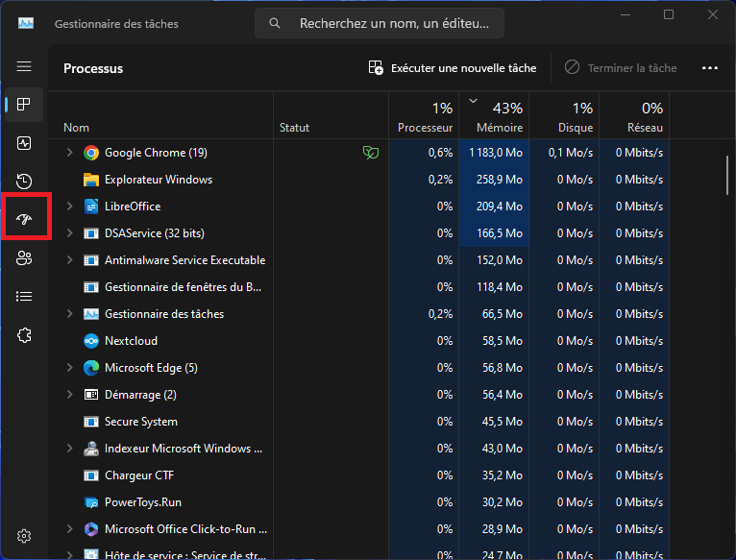Click Chrome's disk value 0,1 Mo/s
Image resolution: width=736 pixels, height=560 pixels.
571,153
